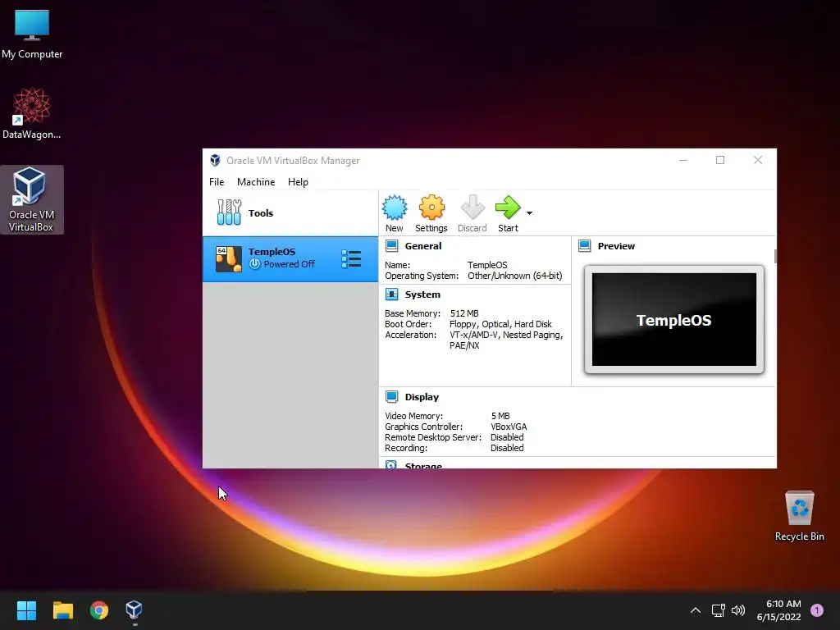Click the VirtualBox taskbar icon
The height and width of the screenshot is (630, 840).
(134, 610)
